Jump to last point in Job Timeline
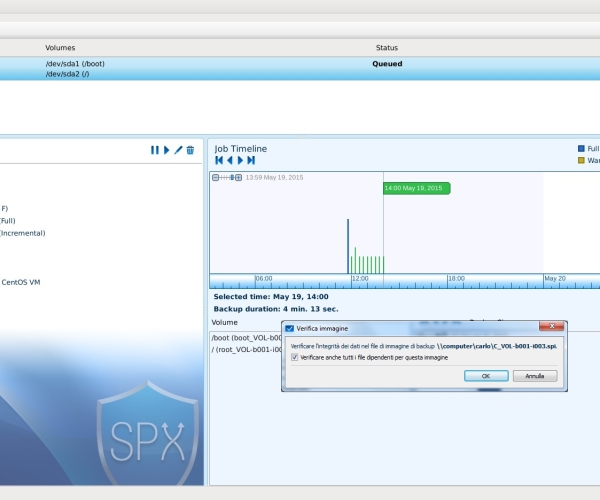Screen dimensions: 600x500 point(251,160)
